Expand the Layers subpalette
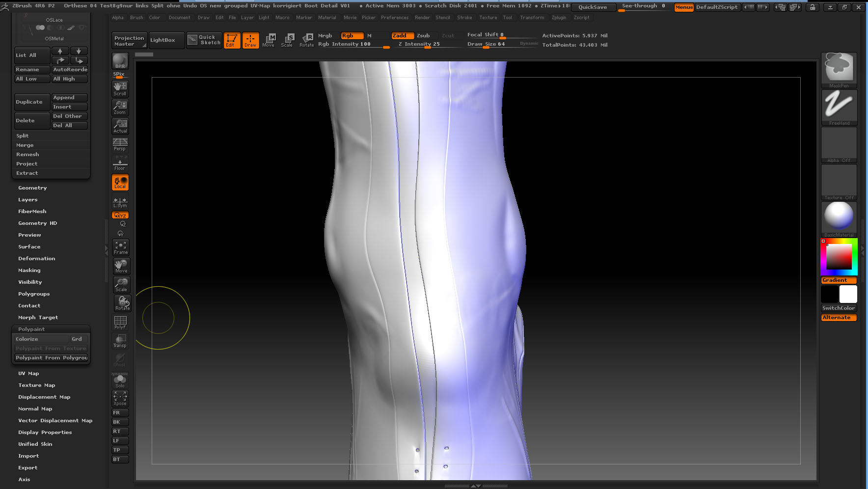868x489 pixels. coord(28,200)
